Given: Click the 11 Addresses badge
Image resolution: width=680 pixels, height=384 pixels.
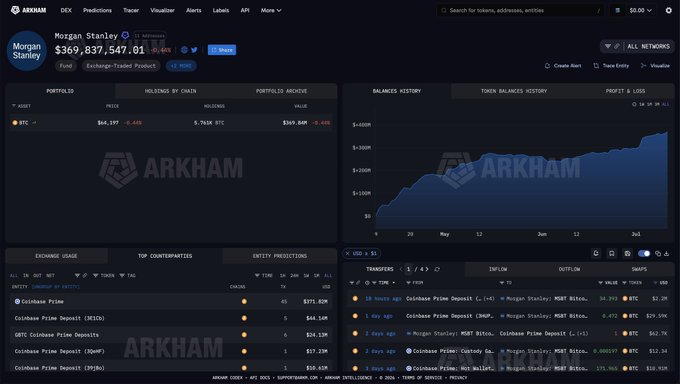Looking at the screenshot, I should 149,36.
